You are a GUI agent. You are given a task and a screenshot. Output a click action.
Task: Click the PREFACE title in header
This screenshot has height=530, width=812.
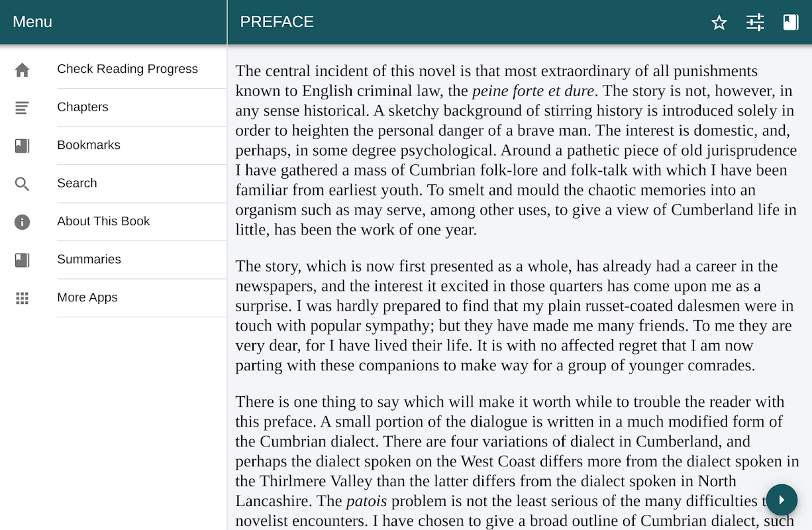277,22
